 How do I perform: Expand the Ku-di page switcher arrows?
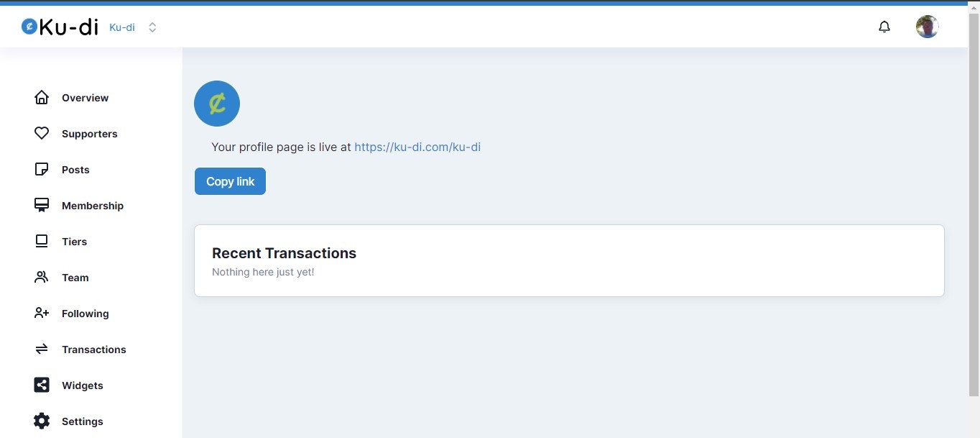(152, 27)
